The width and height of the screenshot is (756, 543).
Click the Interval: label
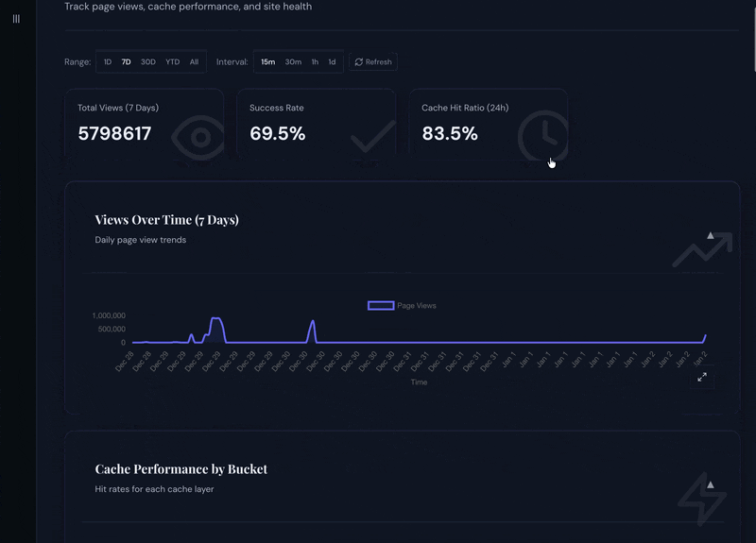click(x=232, y=61)
